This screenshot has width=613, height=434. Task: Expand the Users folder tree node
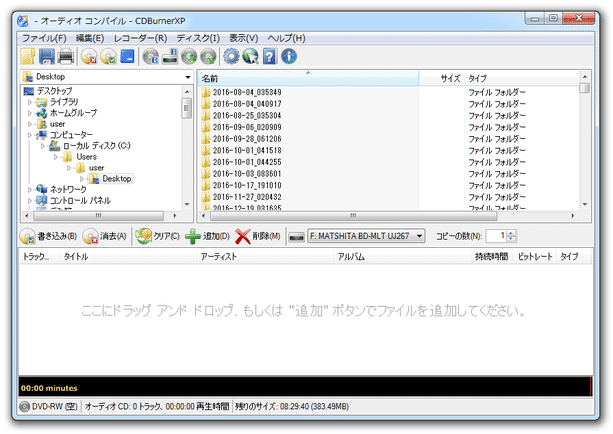pyautogui.click(x=56, y=157)
